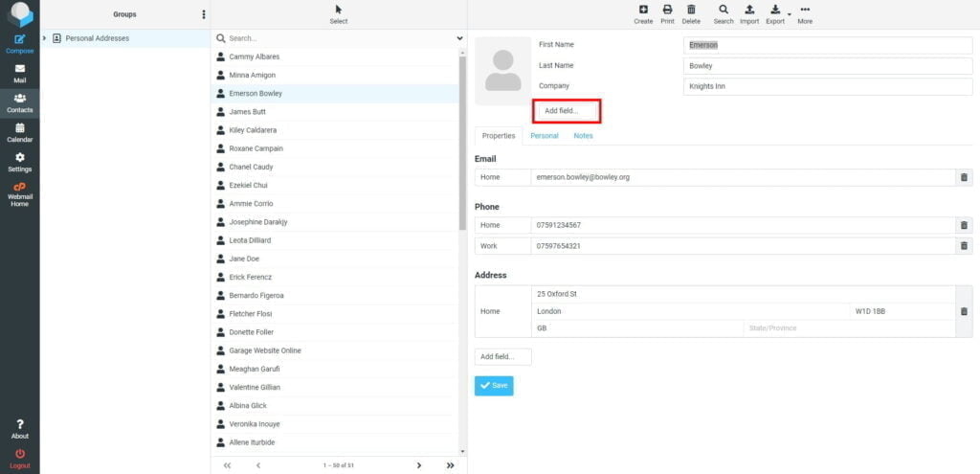Open the search options dropdown arrow

click(460, 38)
